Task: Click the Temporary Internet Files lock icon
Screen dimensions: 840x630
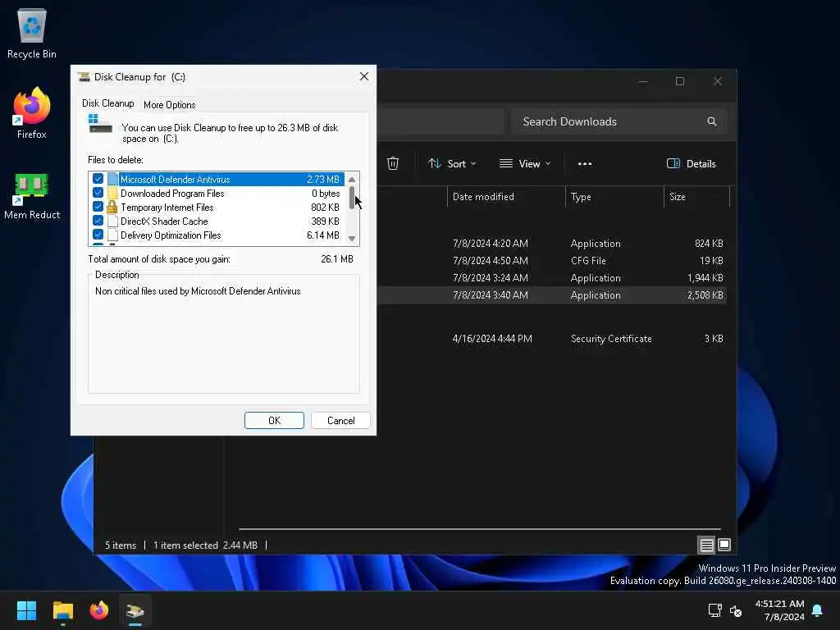Action: tap(112, 208)
